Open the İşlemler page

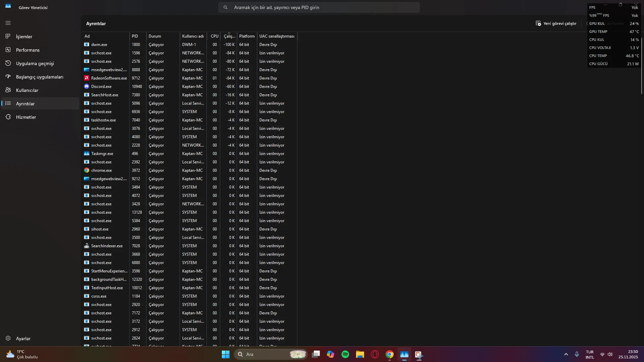tap(40, 36)
